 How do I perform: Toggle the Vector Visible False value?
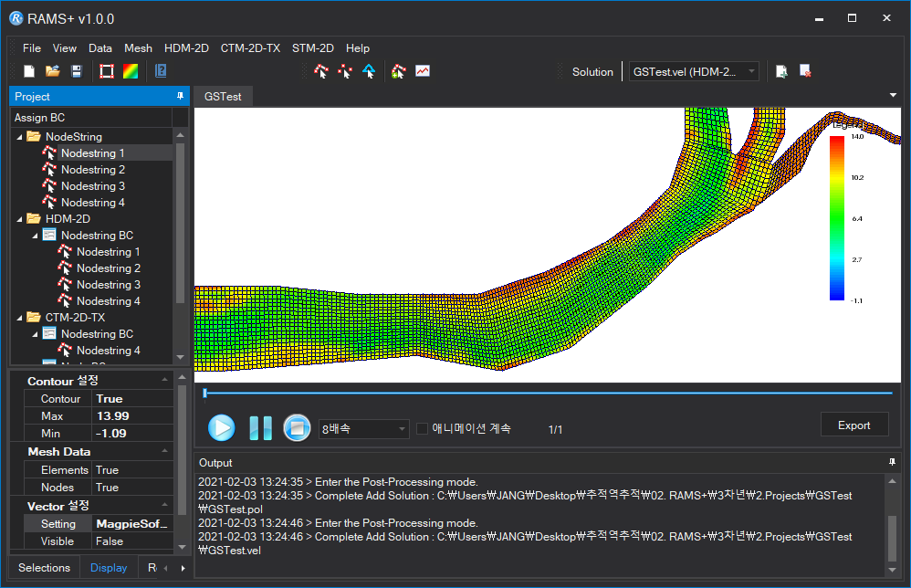[x=132, y=541]
